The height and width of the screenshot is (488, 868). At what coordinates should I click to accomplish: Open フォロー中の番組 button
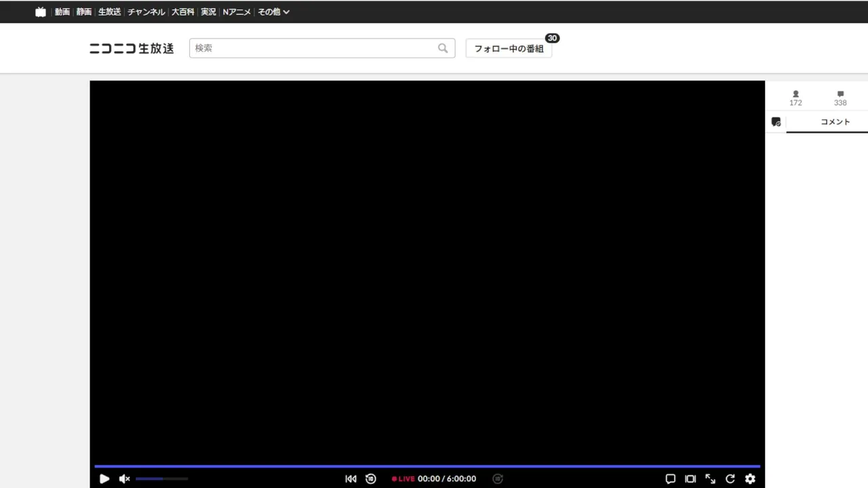(x=509, y=48)
